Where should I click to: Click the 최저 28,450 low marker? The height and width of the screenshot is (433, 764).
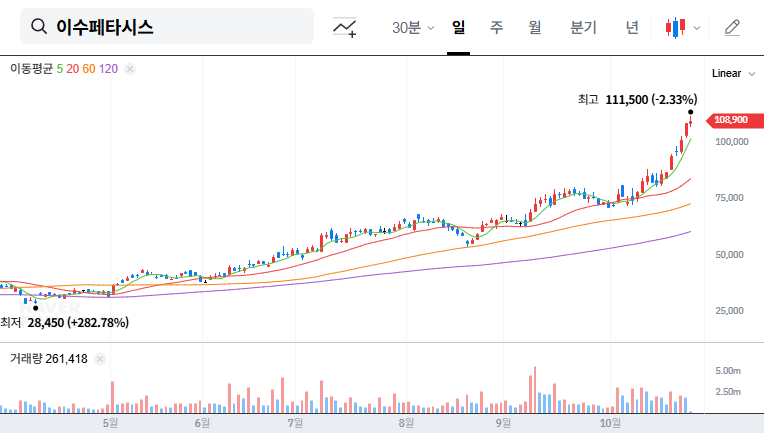[65, 322]
